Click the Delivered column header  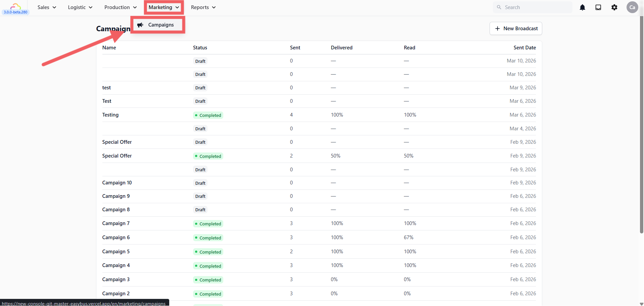342,48
